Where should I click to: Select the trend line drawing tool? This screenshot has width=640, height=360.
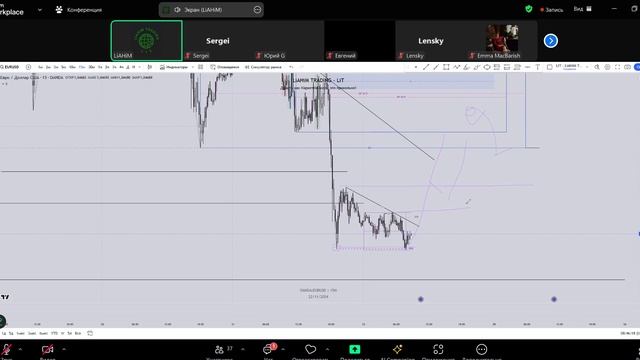(426, 67)
